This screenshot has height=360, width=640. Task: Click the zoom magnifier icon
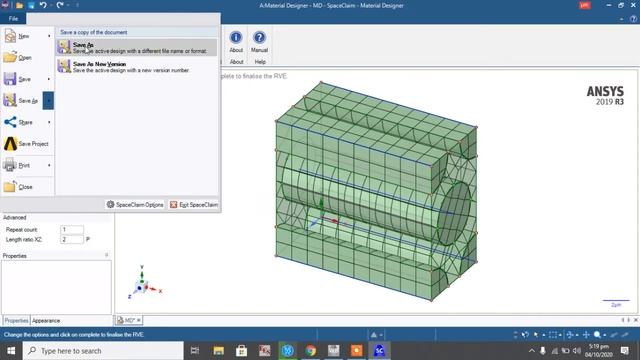[x=597, y=335]
